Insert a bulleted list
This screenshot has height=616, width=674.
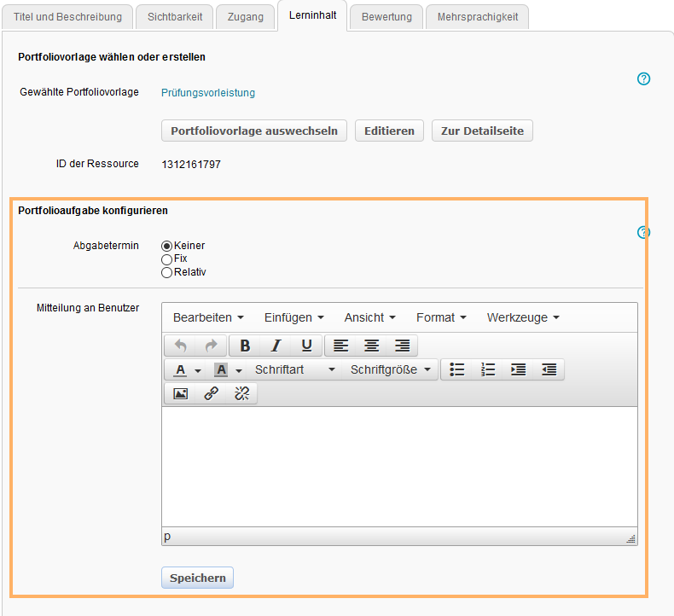[457, 369]
